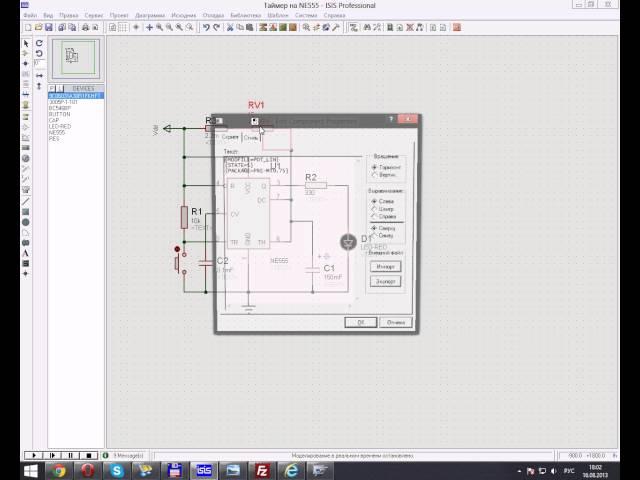Screen dimensions: 640x480
Task: Select the 'Слева' justification radio button
Action: 374,201
